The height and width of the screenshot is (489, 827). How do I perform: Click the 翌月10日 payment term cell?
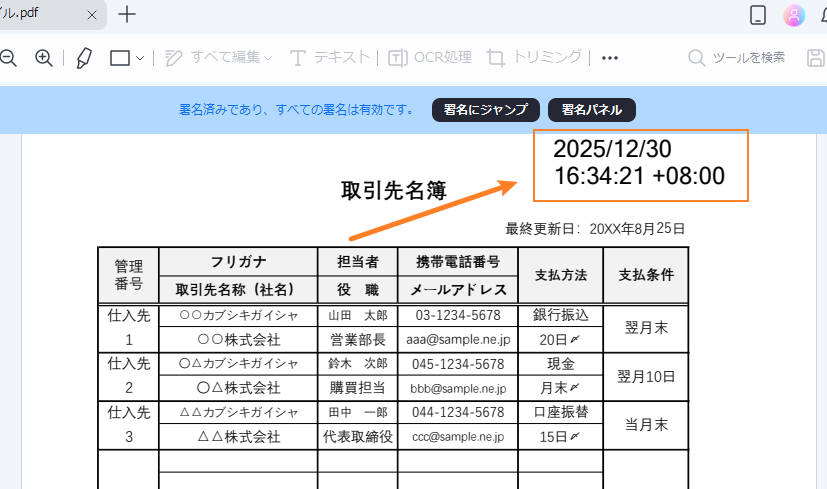[x=646, y=377]
